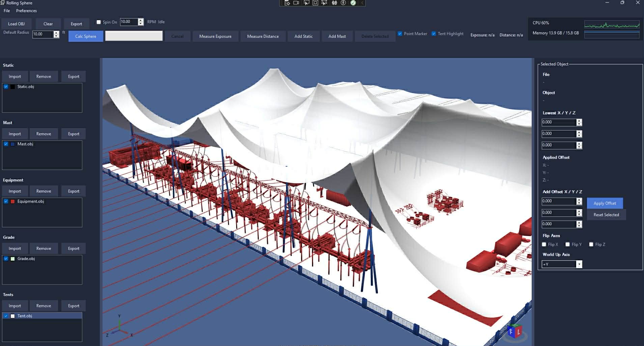The image size is (644, 346).
Task: Click the view cube in viewport corner
Action: 514,331
